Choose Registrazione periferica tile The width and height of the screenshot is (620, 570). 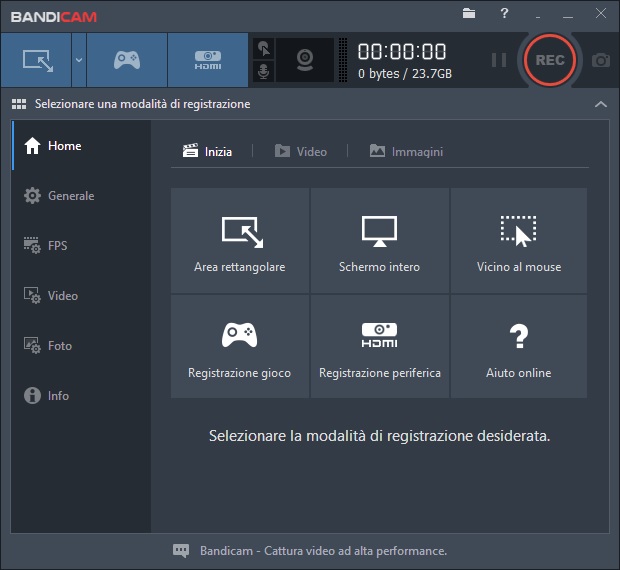pyautogui.click(x=380, y=346)
